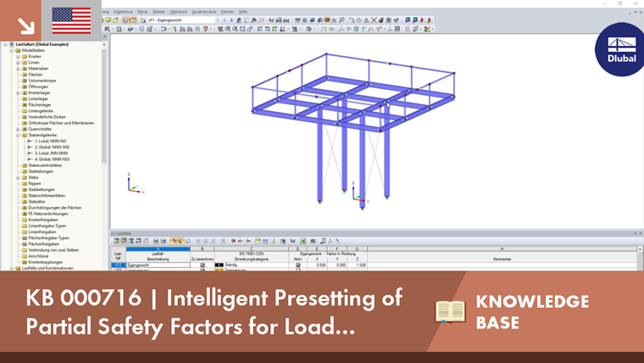Select Veränderliche Dicken tree item
Screen dimensions: 644x363
click(x=47, y=117)
